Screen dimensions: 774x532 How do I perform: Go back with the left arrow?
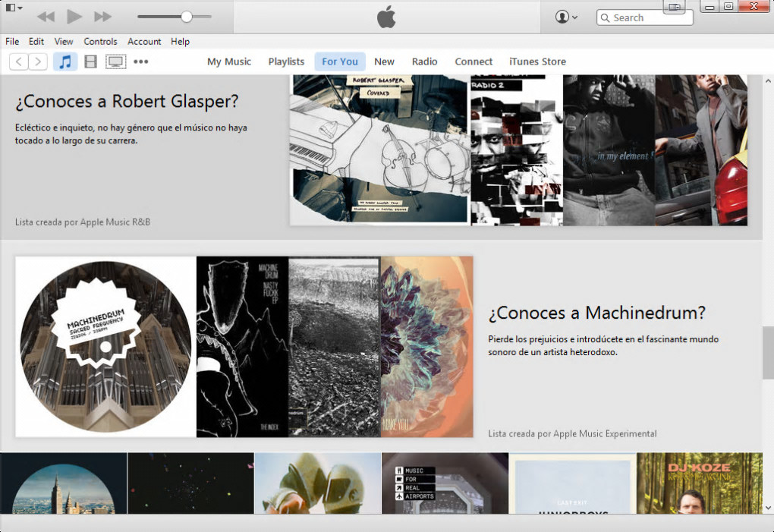[19, 61]
